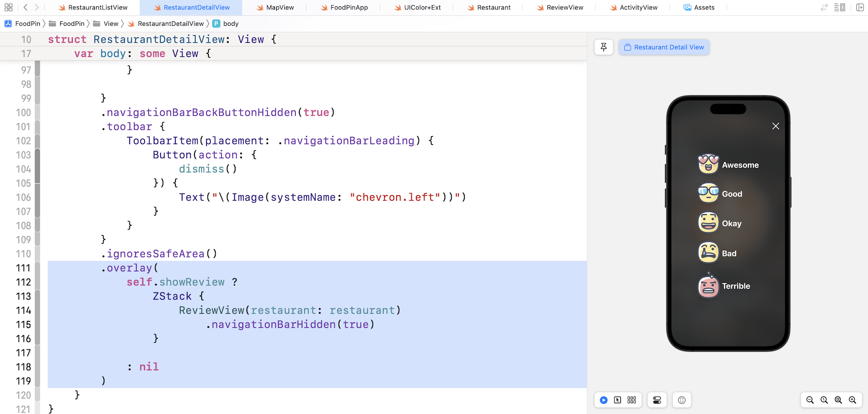
Task: Open the editor options lines icon
Action: [840, 7]
